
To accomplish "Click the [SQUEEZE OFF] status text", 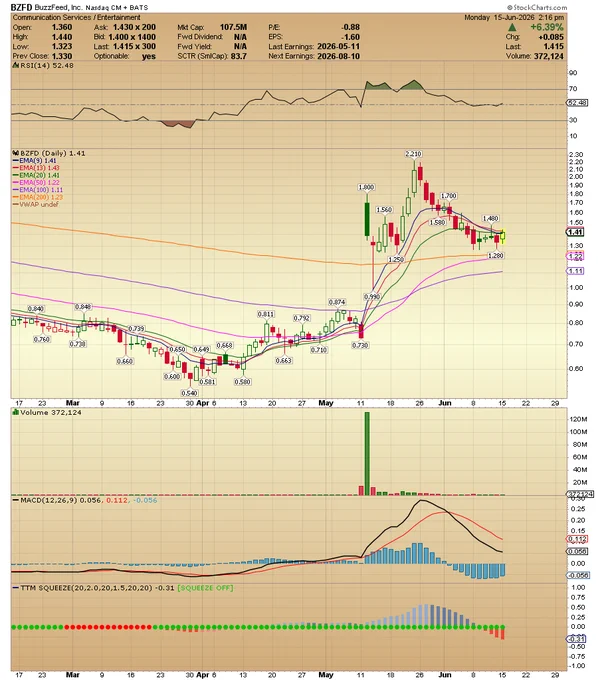I will coord(205,588).
